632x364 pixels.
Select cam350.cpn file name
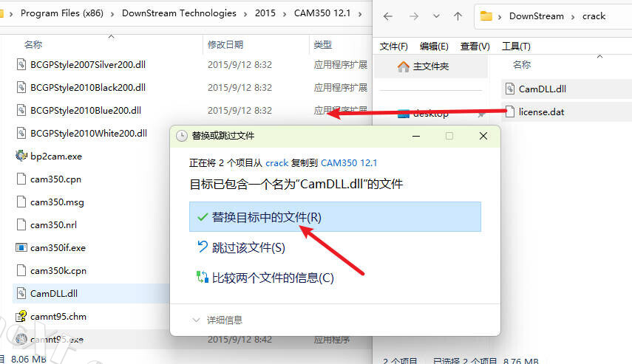56,179
